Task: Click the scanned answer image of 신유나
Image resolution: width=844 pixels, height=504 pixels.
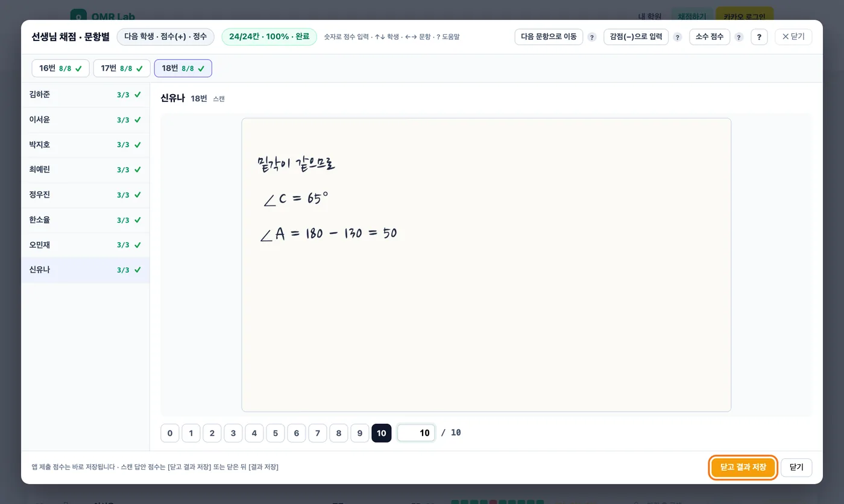Action: coord(487,265)
